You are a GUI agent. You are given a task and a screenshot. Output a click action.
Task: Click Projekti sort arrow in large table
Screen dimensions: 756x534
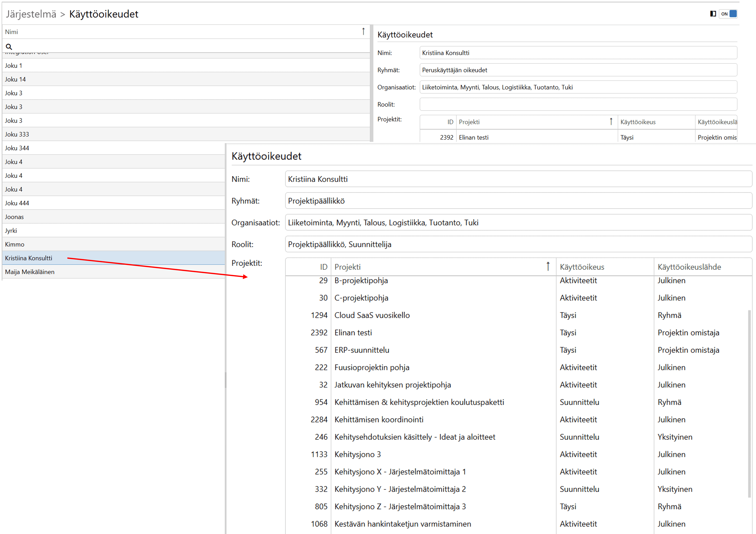pos(548,267)
